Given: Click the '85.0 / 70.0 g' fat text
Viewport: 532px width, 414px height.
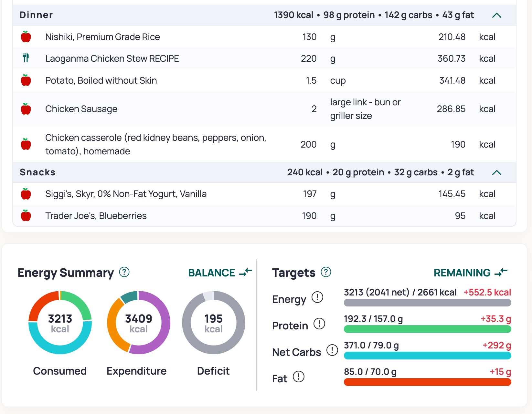Looking at the screenshot, I should [x=370, y=372].
